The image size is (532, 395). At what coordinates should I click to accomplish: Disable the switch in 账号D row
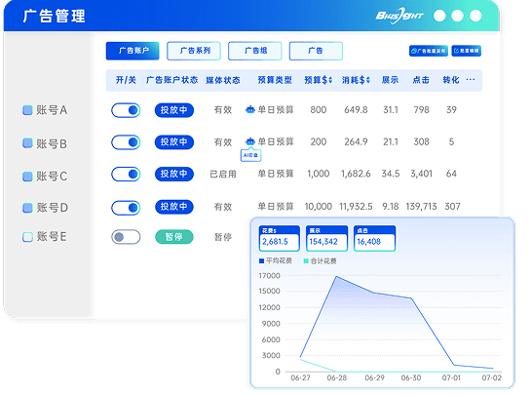[x=126, y=208]
